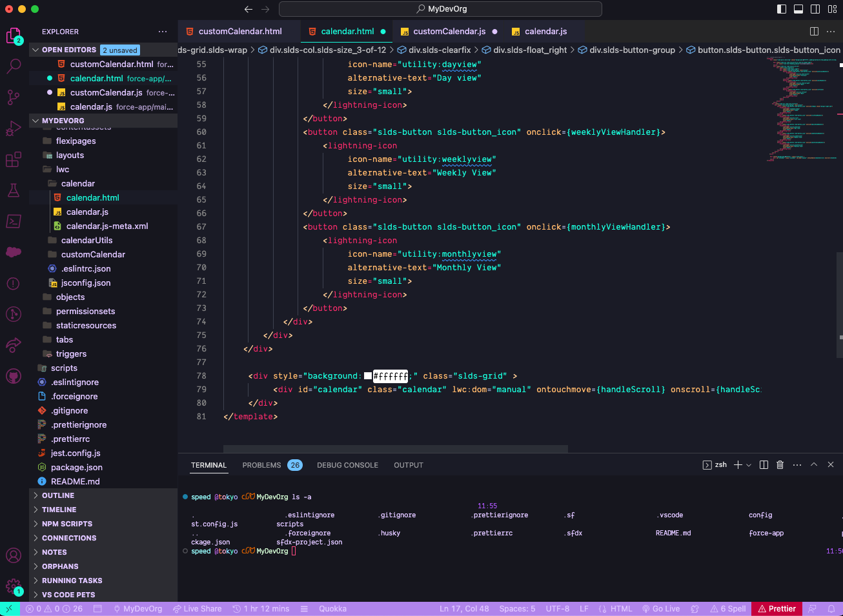Click Ln 17, Col 48 to go to line
The width and height of the screenshot is (843, 616).
tap(464, 608)
